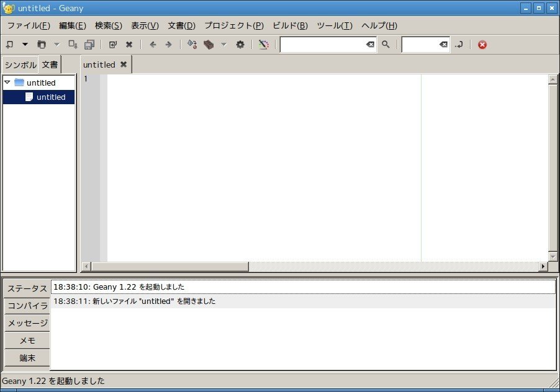Screen dimensions: 560x392
Task: Switch to the メッセージ message tab
Action: pyautogui.click(x=27, y=323)
